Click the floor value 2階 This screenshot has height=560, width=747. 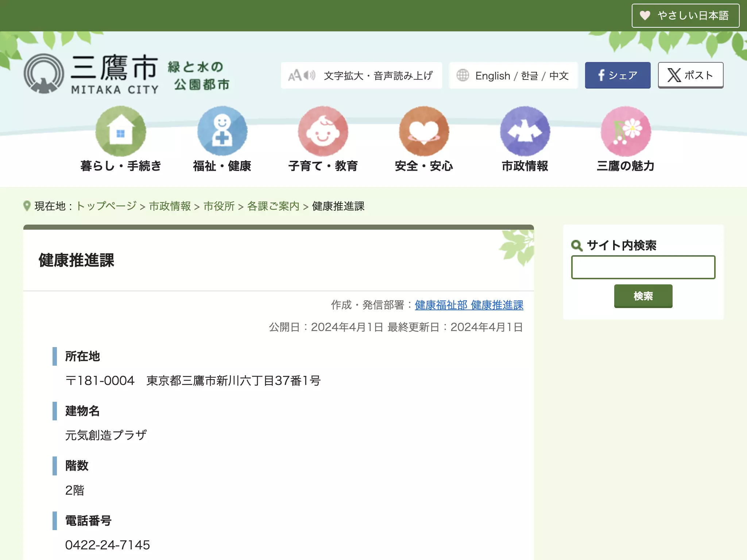tap(74, 490)
